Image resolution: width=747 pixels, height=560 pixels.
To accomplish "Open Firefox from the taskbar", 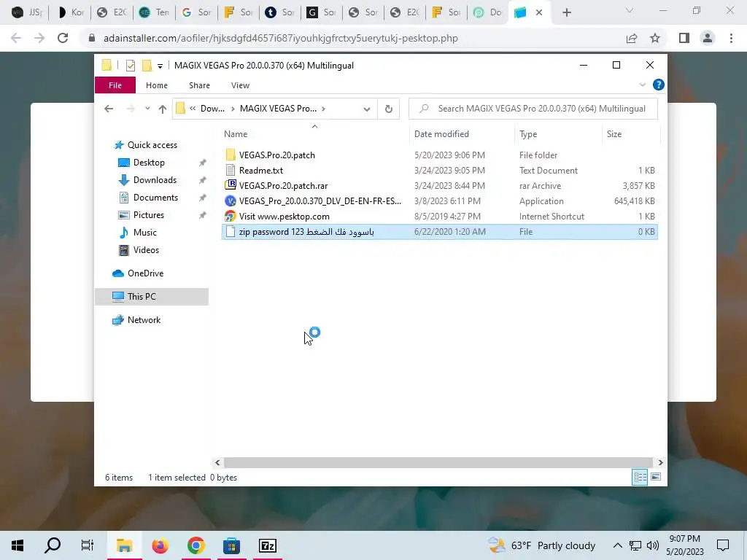I will (x=160, y=545).
